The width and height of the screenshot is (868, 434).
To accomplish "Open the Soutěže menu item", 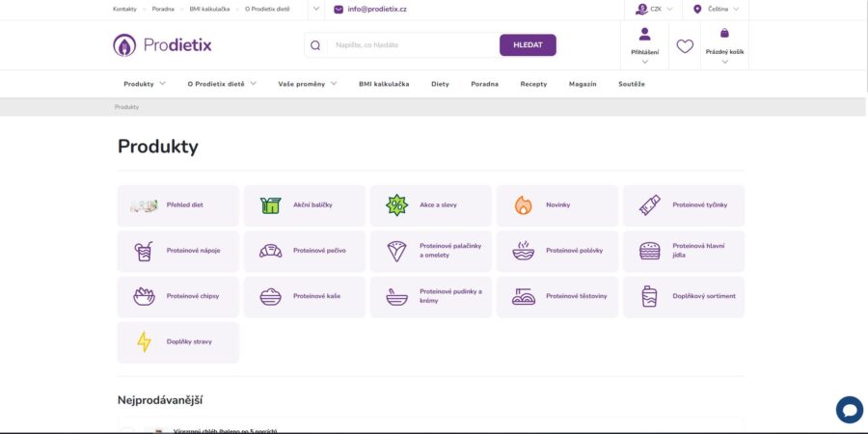I will [x=632, y=84].
